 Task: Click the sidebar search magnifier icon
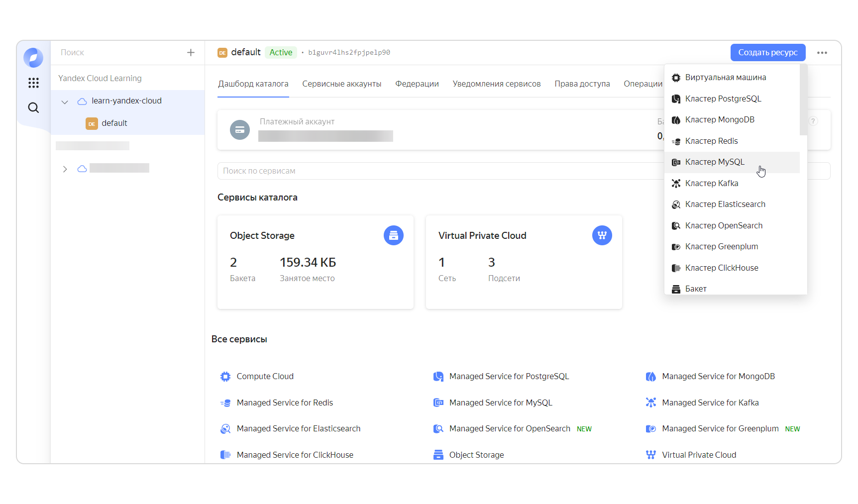33,107
